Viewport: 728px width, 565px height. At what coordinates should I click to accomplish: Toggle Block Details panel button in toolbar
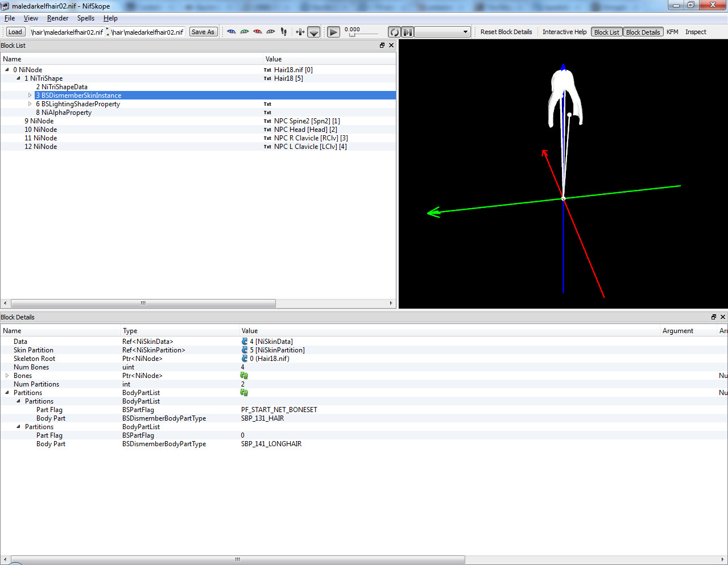point(643,32)
